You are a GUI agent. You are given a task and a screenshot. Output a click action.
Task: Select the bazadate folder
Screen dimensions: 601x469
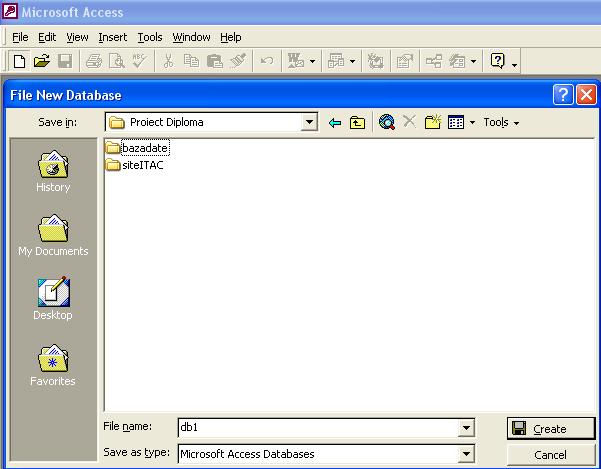click(137, 148)
